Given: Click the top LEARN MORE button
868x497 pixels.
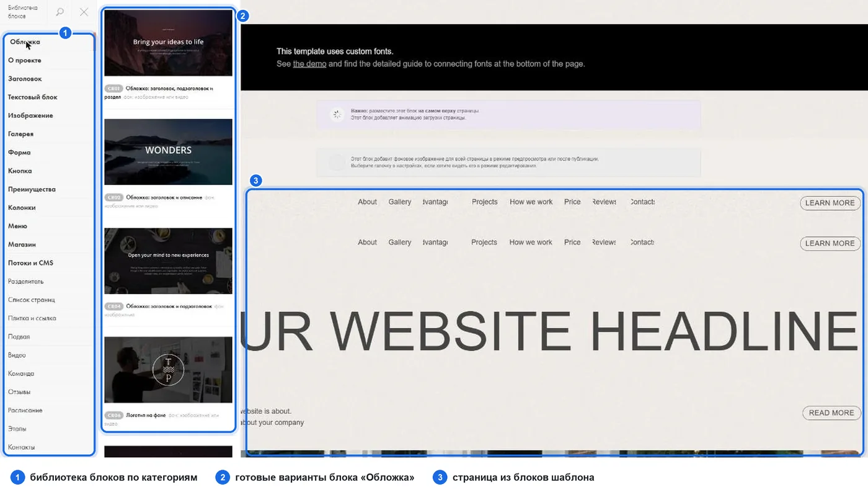Looking at the screenshot, I should tap(830, 203).
